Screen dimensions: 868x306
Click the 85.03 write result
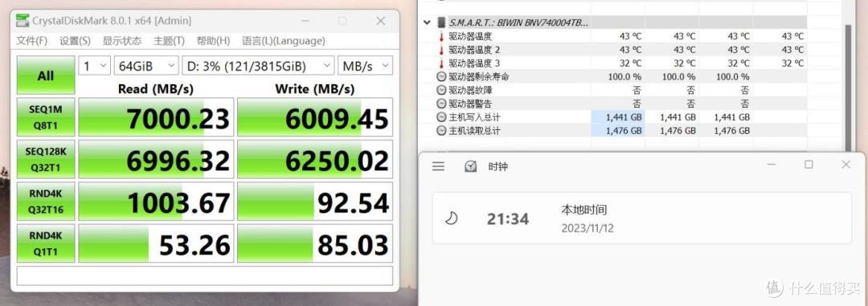click(315, 243)
